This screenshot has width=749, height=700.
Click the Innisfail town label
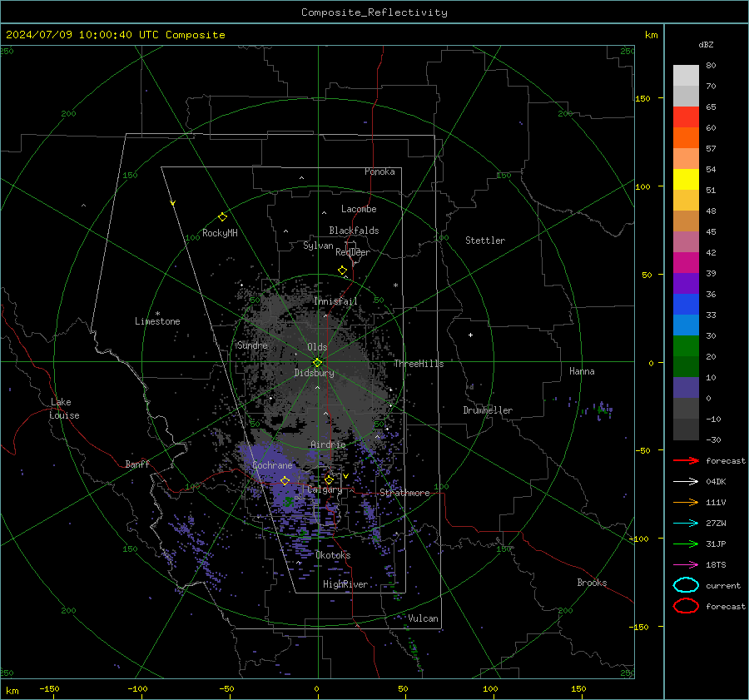[335, 301]
